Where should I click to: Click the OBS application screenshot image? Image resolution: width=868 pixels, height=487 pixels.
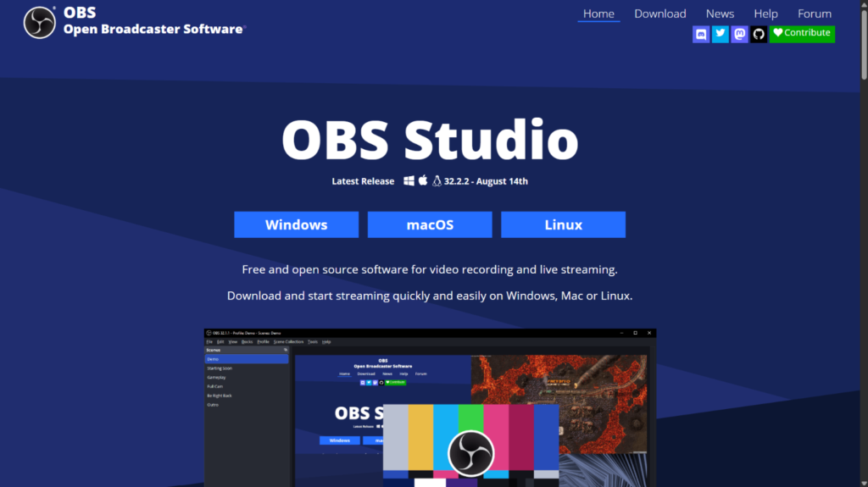(x=430, y=408)
